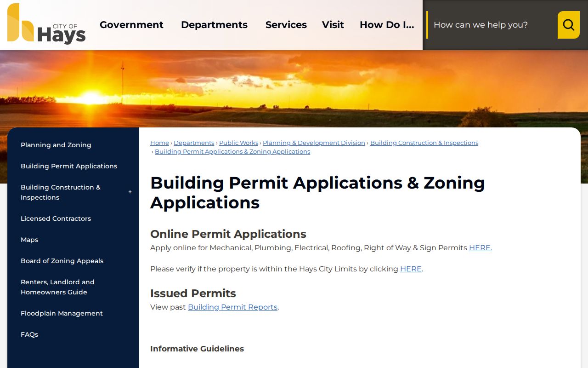588x368 pixels.
Task: Click Home breadcrumb link
Action: (x=159, y=143)
